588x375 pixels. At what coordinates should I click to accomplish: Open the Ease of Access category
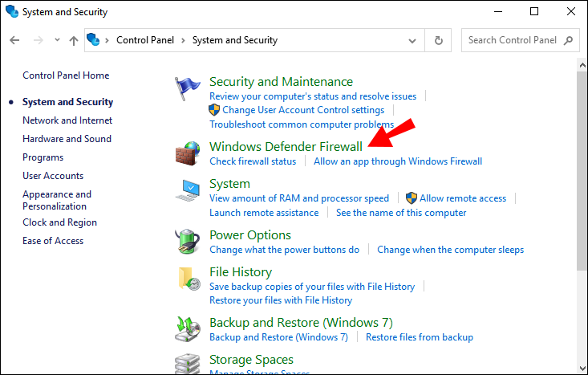pyautogui.click(x=53, y=241)
